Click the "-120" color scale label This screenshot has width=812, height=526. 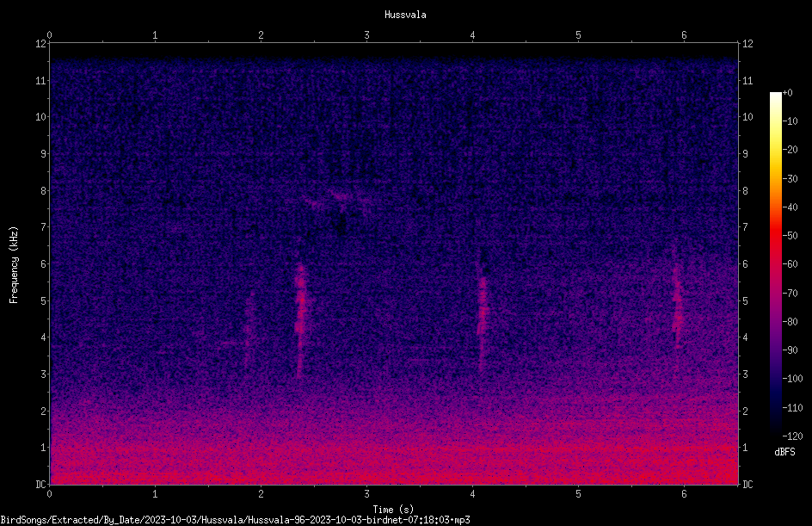click(x=792, y=436)
